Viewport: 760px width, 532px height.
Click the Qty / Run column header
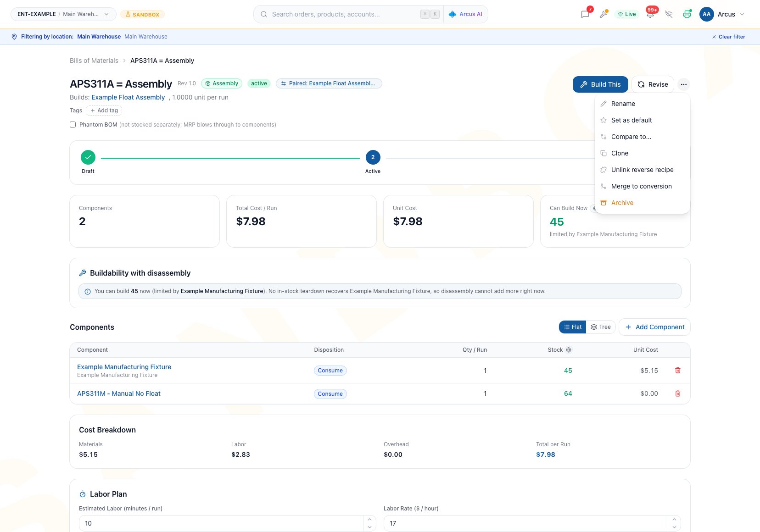pyautogui.click(x=475, y=350)
